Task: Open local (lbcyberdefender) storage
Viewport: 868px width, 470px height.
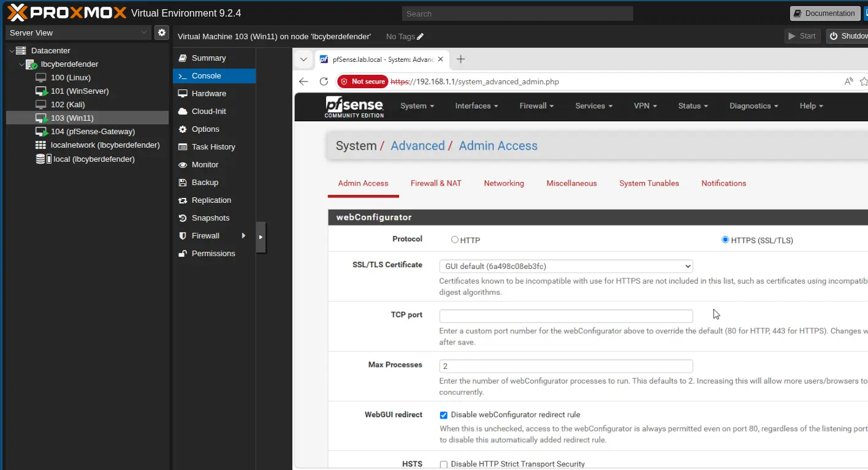Action: 94,159
